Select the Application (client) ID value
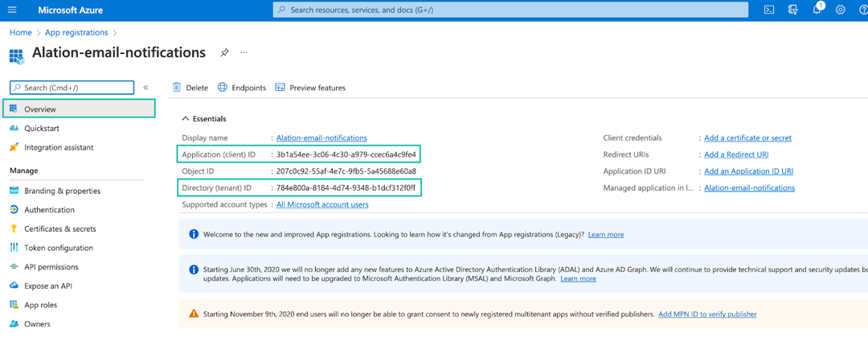Image resolution: width=868 pixels, height=337 pixels. [346, 154]
